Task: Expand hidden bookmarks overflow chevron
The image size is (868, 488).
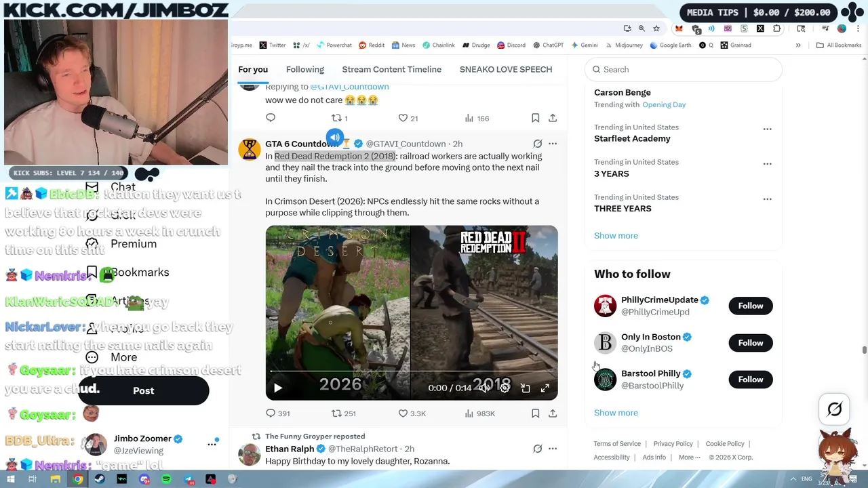Action: (x=798, y=45)
